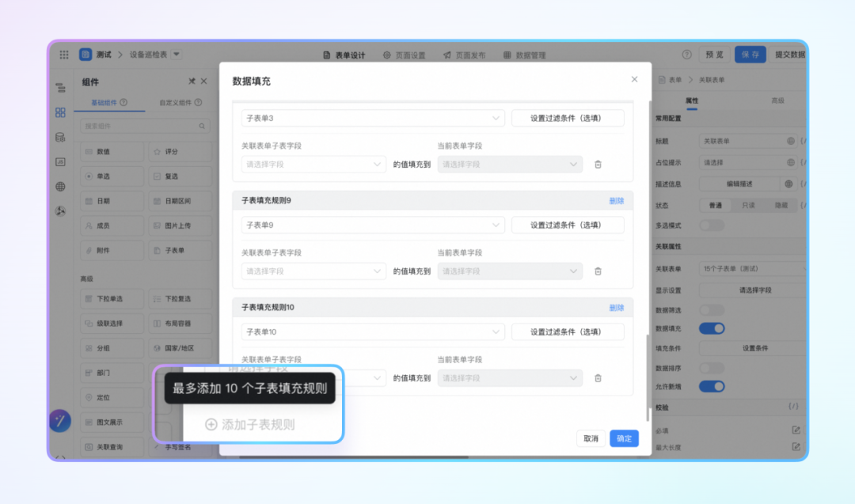855x504 pixels.
Task: Open the 子表单10 select box
Action: point(372,332)
